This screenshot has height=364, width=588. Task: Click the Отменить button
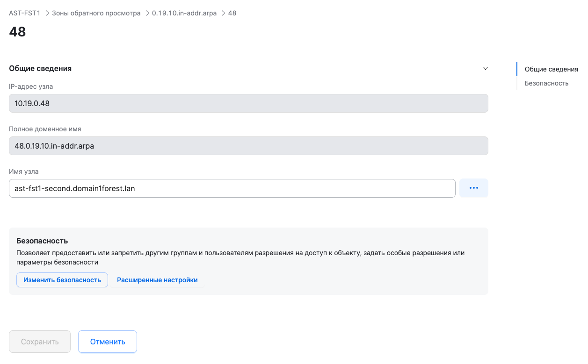click(x=108, y=342)
